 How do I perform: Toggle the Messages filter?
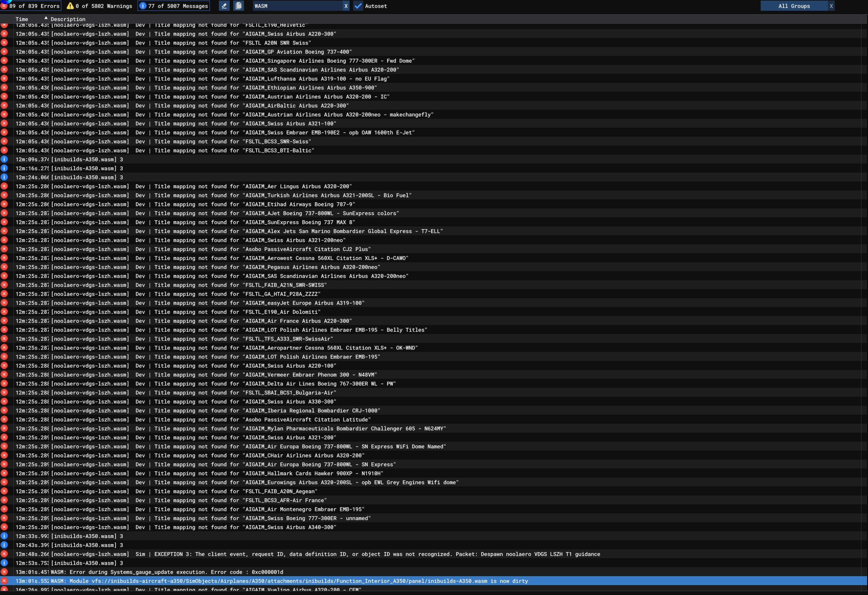pos(174,6)
